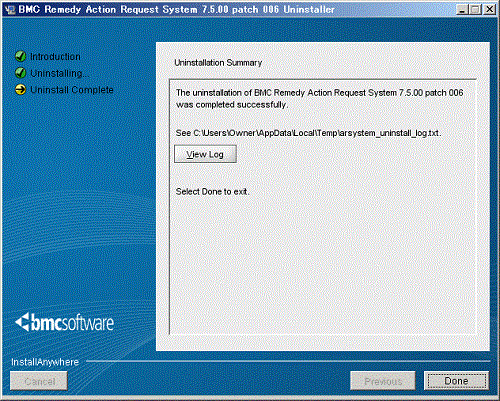Click the disabled maximize button in title bar
Screen dimensions: 500x401
click(475, 9)
